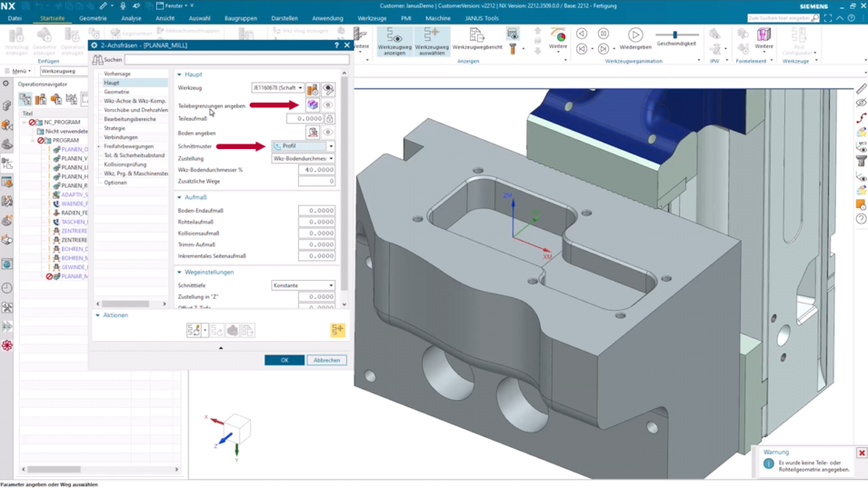Click the Generate toolpath icon under Aktionen
868x488 pixels.
[194, 331]
